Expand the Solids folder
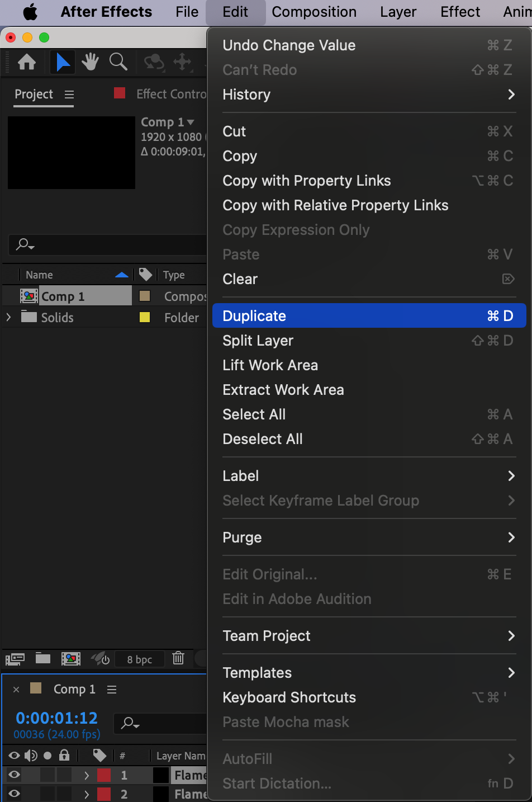 pyautogui.click(x=8, y=317)
